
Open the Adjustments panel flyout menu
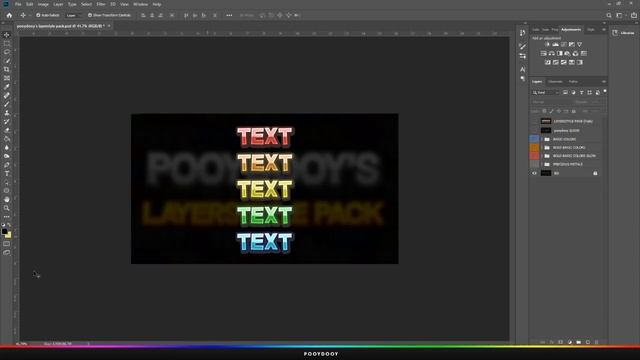click(604, 29)
